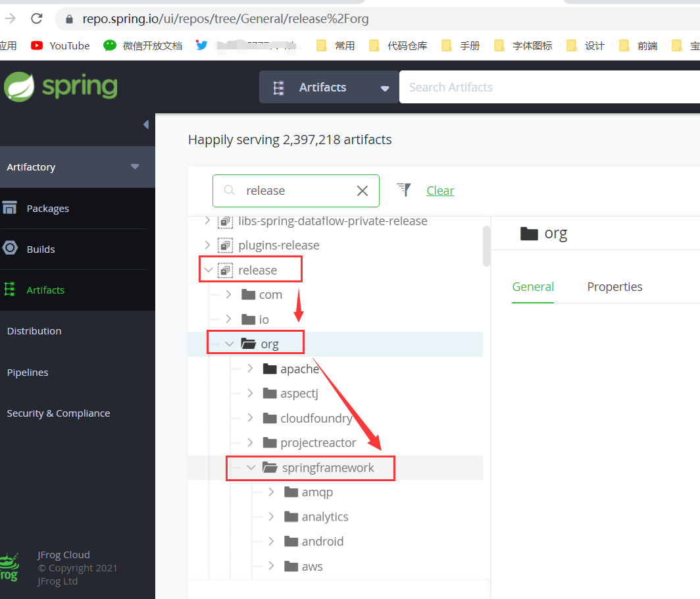The height and width of the screenshot is (599, 700).
Task: Open the YouTube bookmark
Action: (x=61, y=45)
